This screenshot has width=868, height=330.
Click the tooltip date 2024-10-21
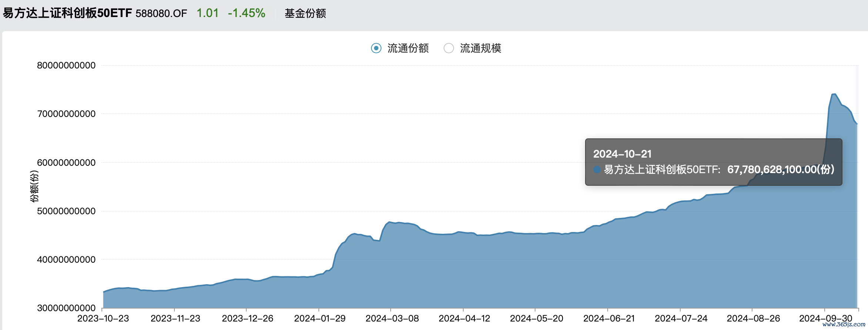[x=622, y=154]
